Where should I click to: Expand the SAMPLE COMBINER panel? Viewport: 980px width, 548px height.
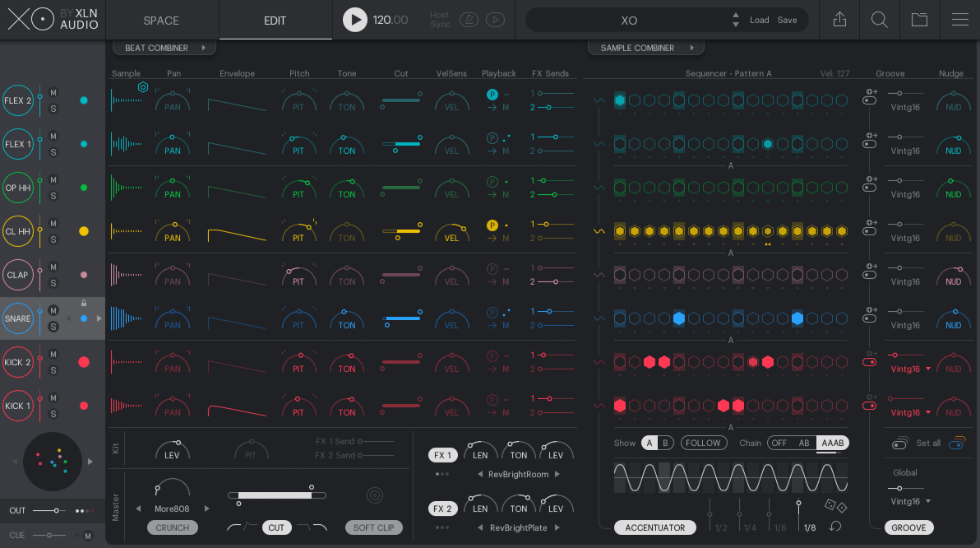point(645,48)
